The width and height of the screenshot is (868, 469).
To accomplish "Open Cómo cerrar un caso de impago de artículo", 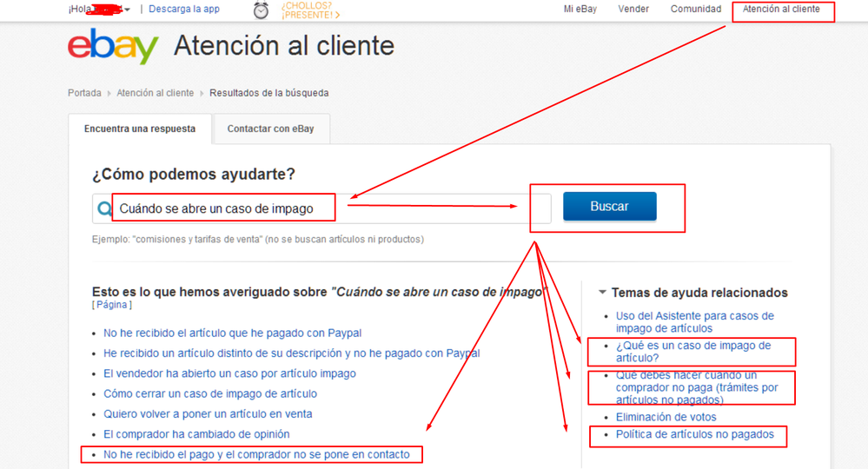I will (x=210, y=393).
